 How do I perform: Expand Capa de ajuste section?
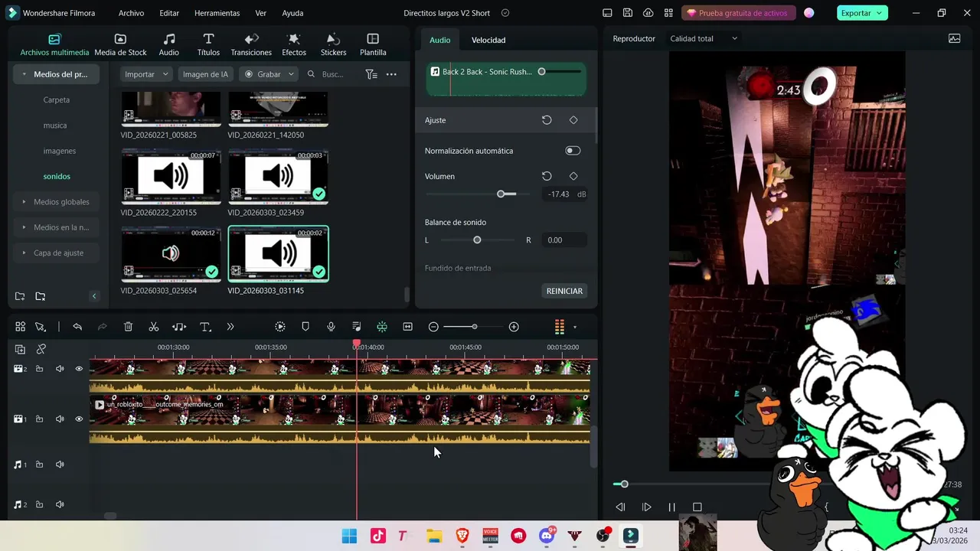click(x=24, y=253)
